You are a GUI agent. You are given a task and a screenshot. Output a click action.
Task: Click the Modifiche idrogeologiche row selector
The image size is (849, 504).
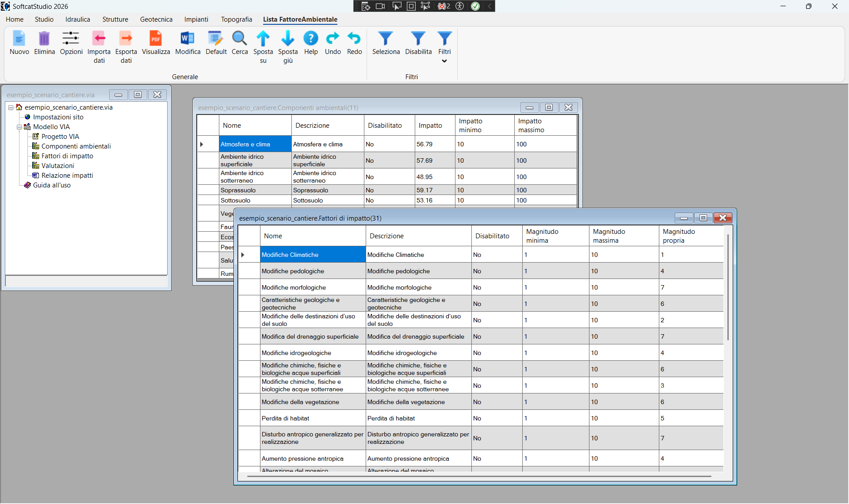(249, 353)
